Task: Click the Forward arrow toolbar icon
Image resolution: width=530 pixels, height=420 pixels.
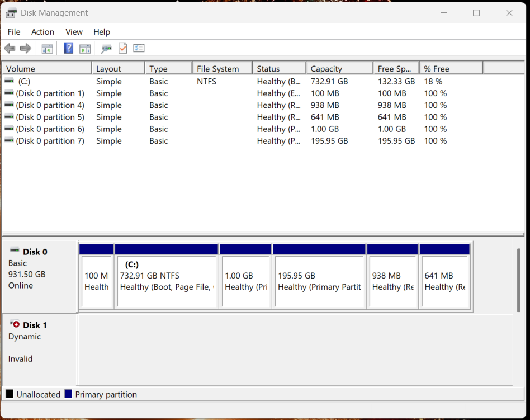Action: 26,49
